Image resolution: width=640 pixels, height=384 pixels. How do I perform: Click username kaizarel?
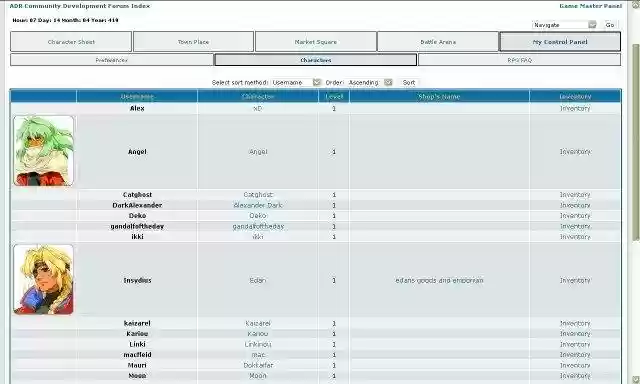tap(137, 324)
